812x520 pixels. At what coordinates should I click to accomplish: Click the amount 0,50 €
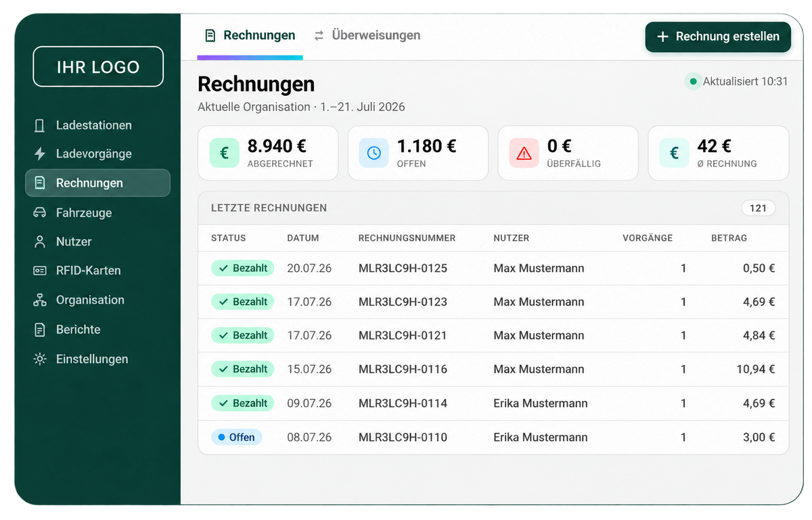tap(759, 268)
